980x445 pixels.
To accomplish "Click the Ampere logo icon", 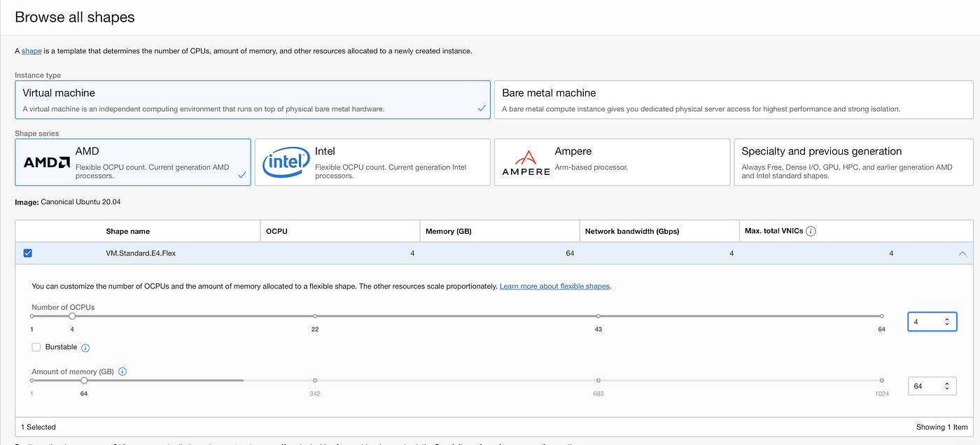I will (526, 162).
